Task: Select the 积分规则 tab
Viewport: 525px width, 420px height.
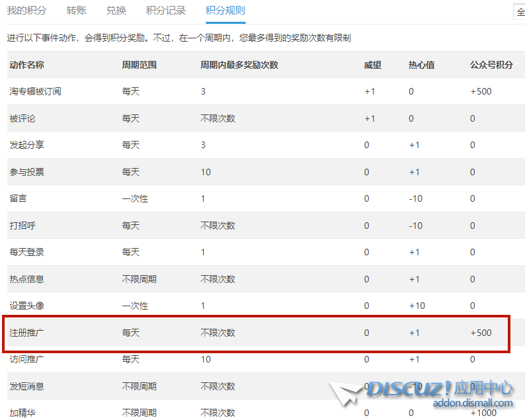Action: point(225,11)
